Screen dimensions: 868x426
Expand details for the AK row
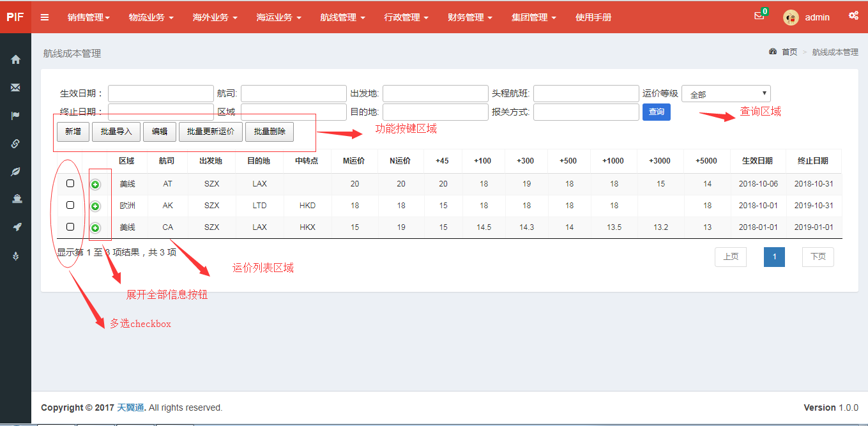(95, 206)
